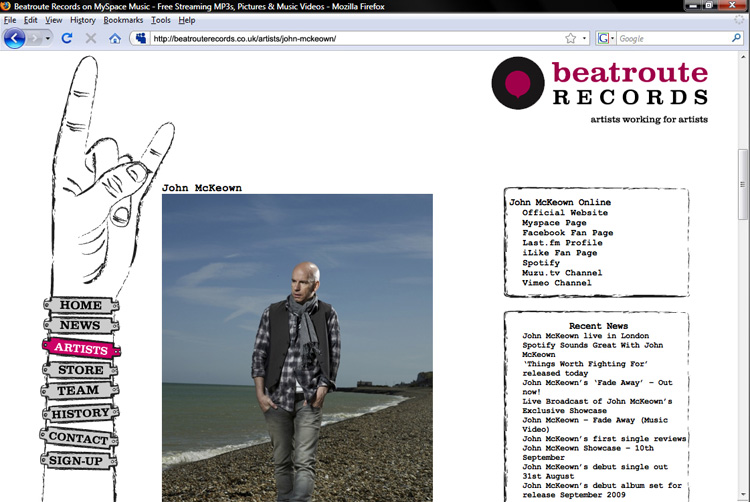Image resolution: width=750 pixels, height=502 pixels.
Task: Open the back/forward history dropdown arrow
Action: pyautogui.click(x=47, y=38)
